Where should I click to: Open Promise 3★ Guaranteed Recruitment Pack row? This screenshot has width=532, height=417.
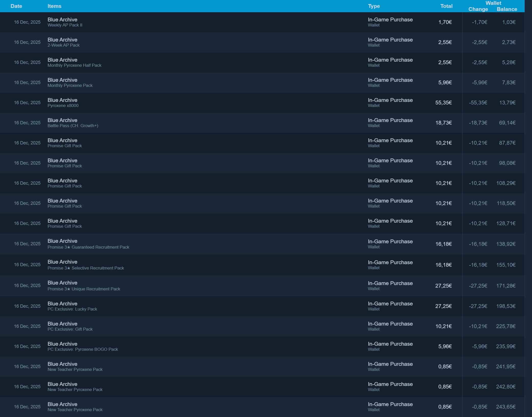point(88,247)
